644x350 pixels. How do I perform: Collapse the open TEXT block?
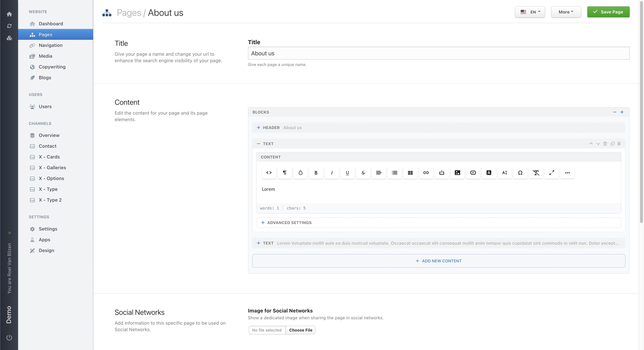pyautogui.click(x=259, y=144)
